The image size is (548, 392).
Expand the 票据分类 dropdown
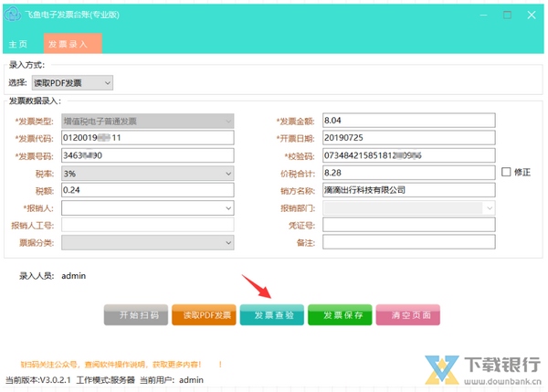[x=147, y=242]
